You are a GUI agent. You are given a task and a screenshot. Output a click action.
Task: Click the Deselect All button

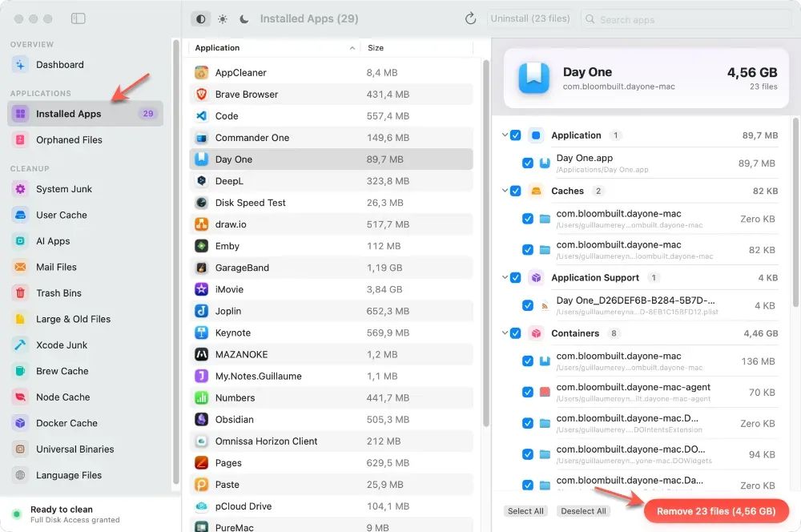click(x=583, y=511)
